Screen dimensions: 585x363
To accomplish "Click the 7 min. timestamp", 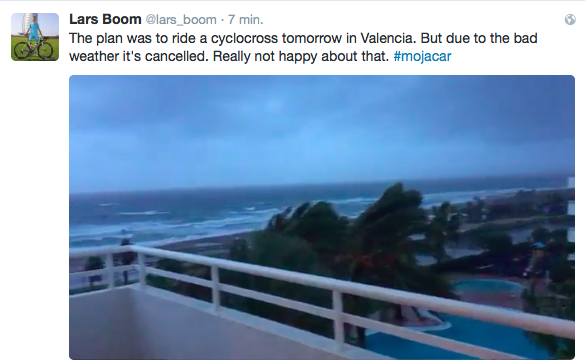I will pos(245,20).
